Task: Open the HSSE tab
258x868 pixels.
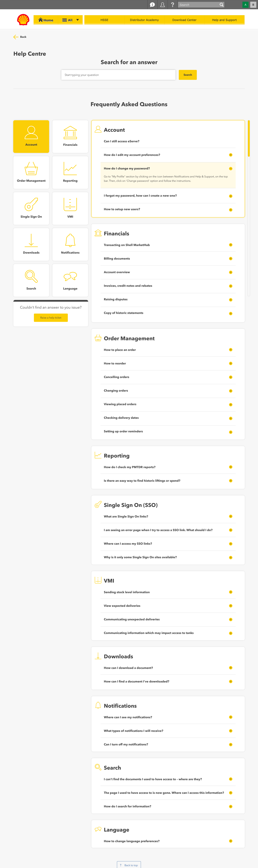Action: coord(104,20)
